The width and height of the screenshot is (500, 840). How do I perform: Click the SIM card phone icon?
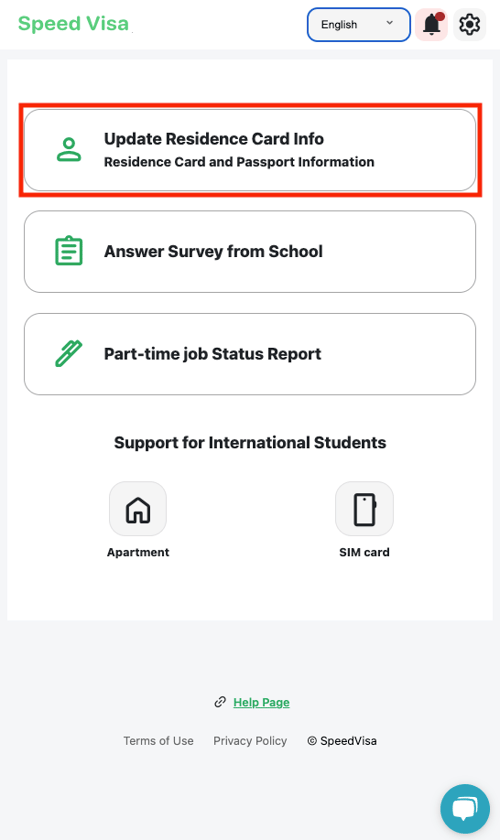tap(364, 509)
